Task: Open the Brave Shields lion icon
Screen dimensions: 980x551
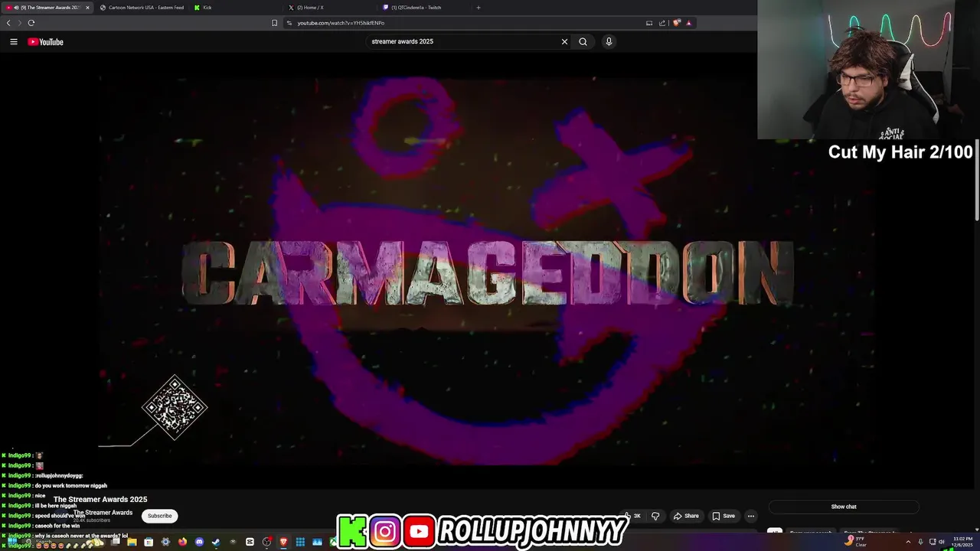Action: (x=677, y=23)
